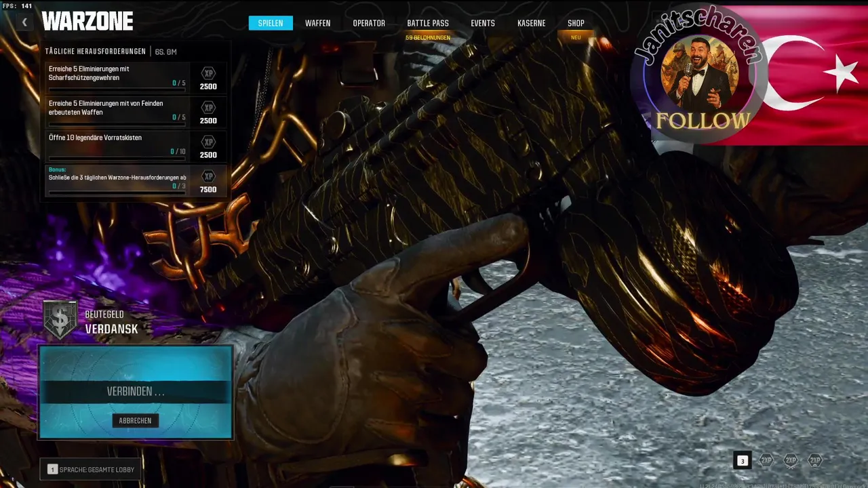Click the 'FPS: 141' counter
This screenshot has width=868, height=488.
click(17, 6)
